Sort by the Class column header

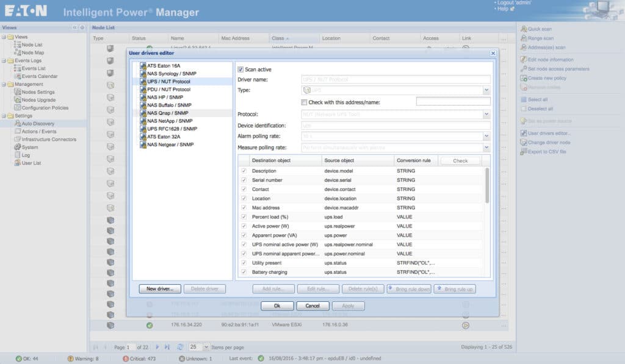click(x=294, y=38)
